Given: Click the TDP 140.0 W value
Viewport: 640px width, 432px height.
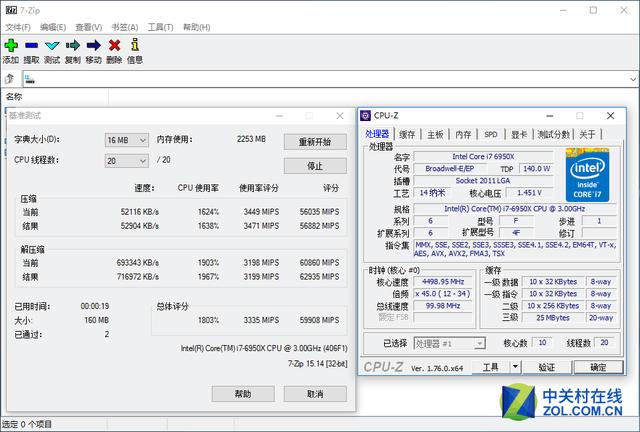Looking at the screenshot, I should [536, 169].
